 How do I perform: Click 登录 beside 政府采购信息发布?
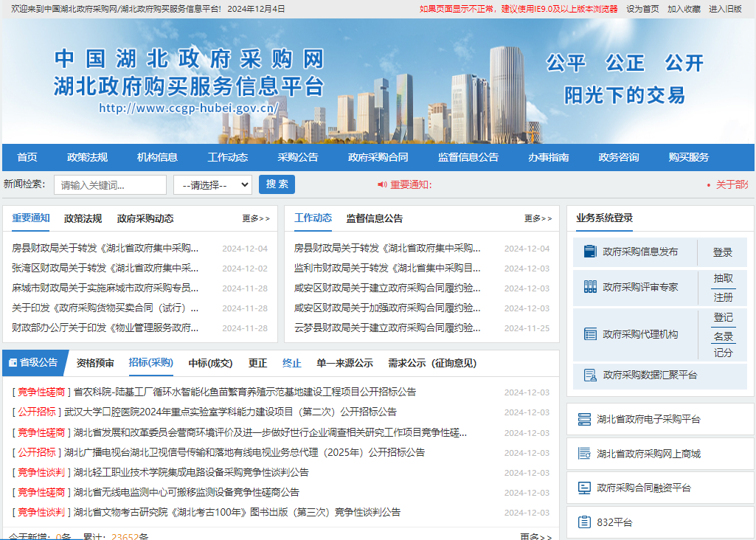(723, 252)
